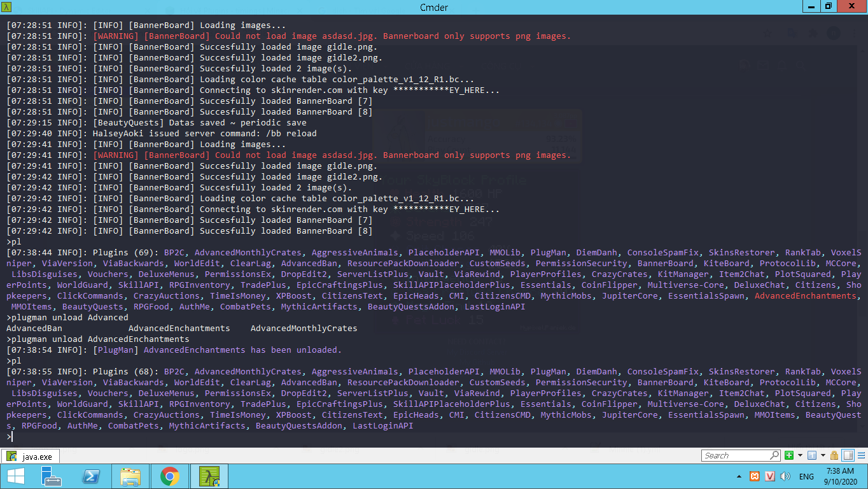Click the green new console button

789,455
